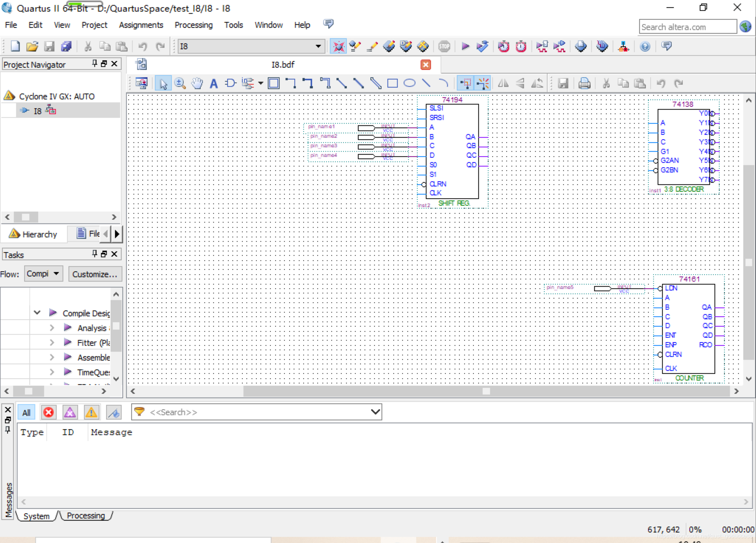Click the Customize... button
This screenshot has width=756, height=543.
tap(94, 274)
